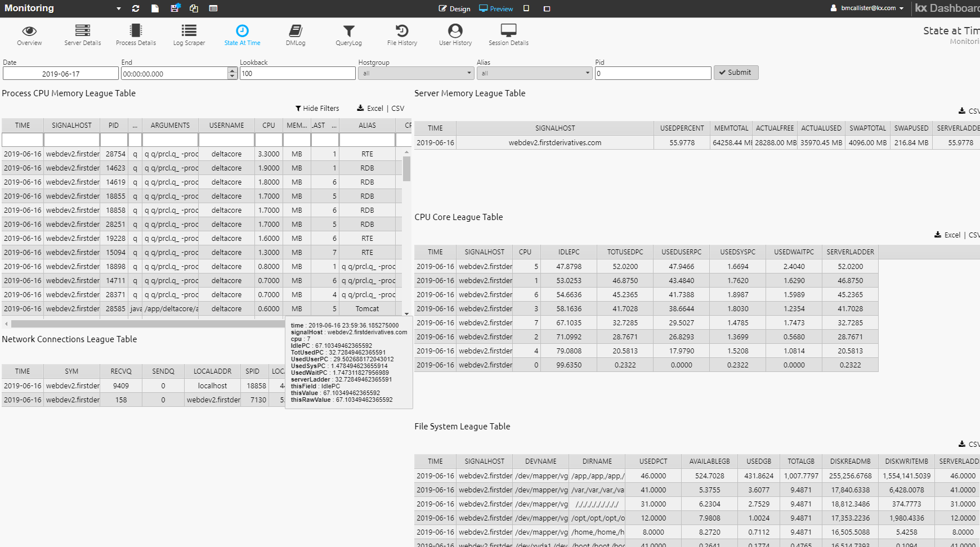Click the dashboard list panel icon
The image size is (980, 547).
click(x=213, y=8)
